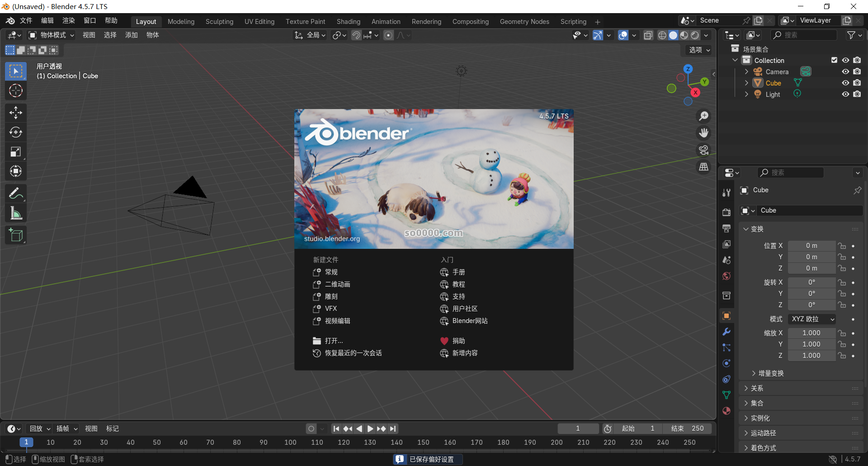
Task: Choose the Select Box tool
Action: tap(16, 71)
